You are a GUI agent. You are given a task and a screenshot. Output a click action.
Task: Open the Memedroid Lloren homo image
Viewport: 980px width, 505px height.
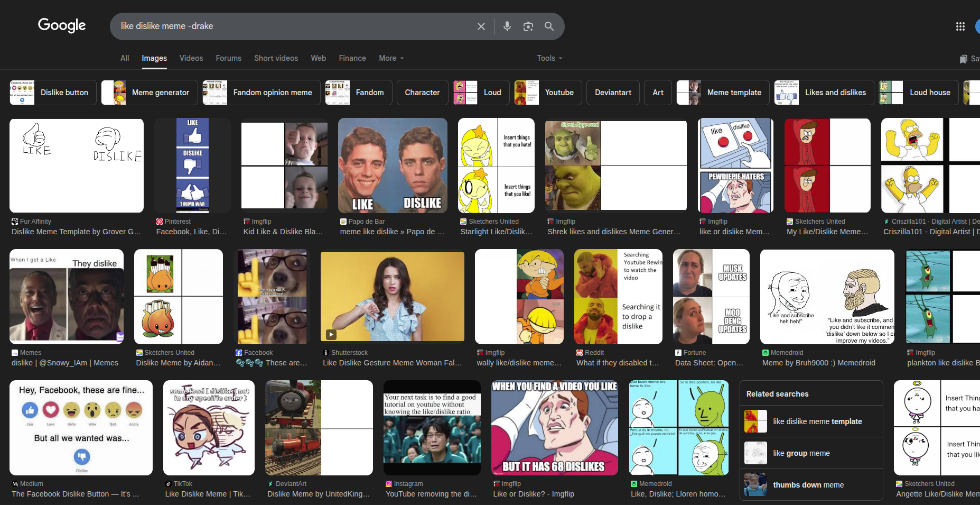coord(679,428)
